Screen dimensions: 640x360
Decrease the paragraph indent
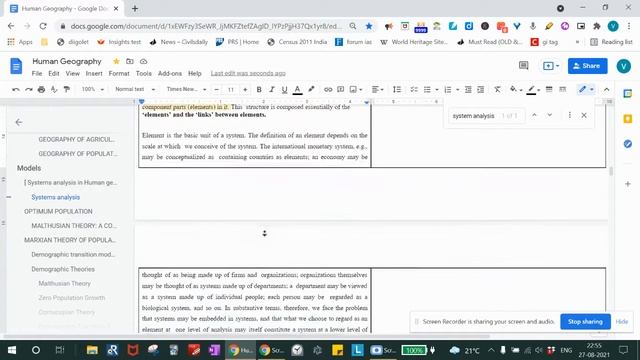coord(468,89)
